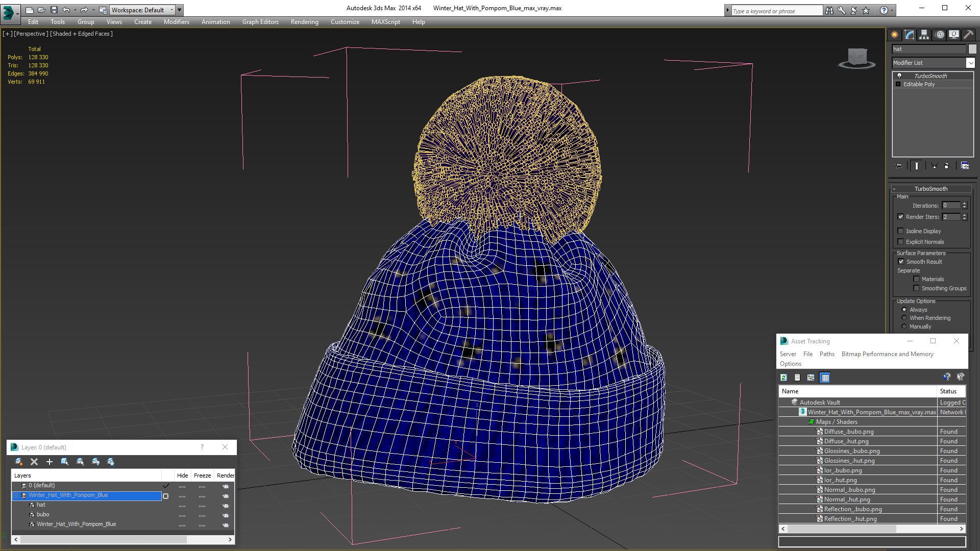Open Communication Center satellite icon

854,10
